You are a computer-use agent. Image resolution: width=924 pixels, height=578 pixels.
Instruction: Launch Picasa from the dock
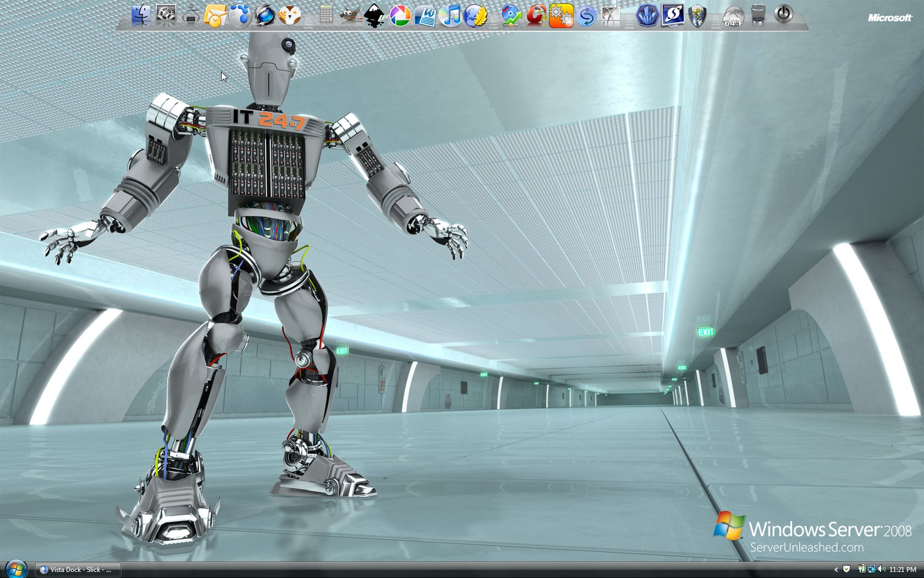coord(400,15)
